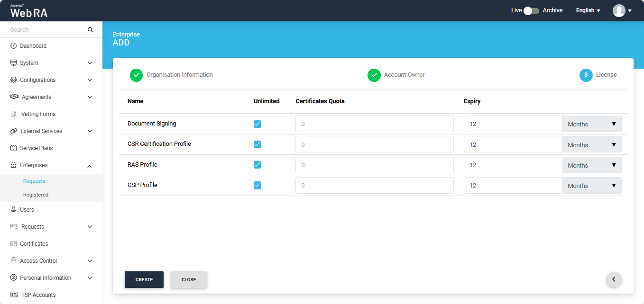644x304 pixels.
Task: Click the Certificates card icon
Action: tap(13, 244)
